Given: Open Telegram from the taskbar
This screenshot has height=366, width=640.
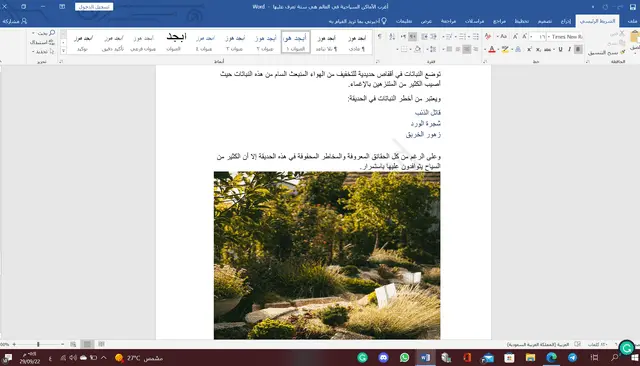Looking at the screenshot, I should point(573,358).
